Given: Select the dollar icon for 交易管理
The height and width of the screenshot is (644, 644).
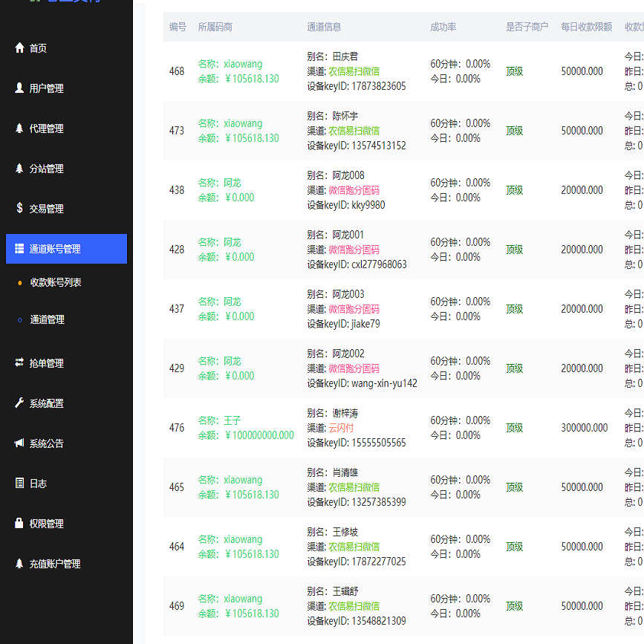Looking at the screenshot, I should click(x=19, y=208).
